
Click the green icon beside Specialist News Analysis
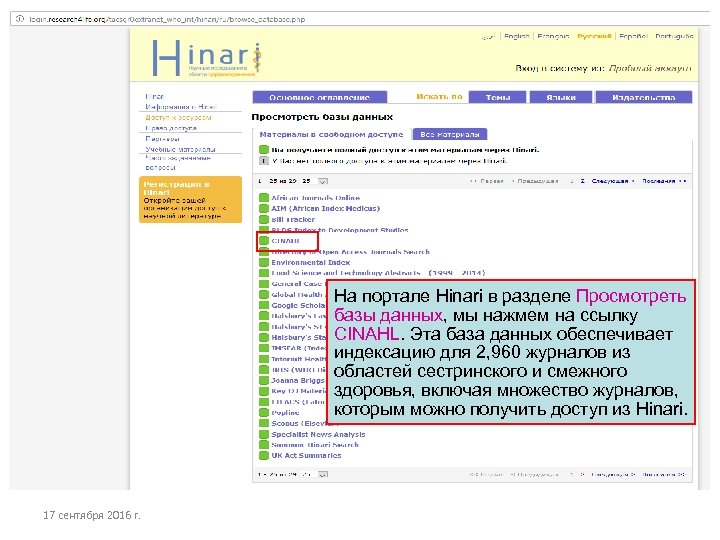264,434
